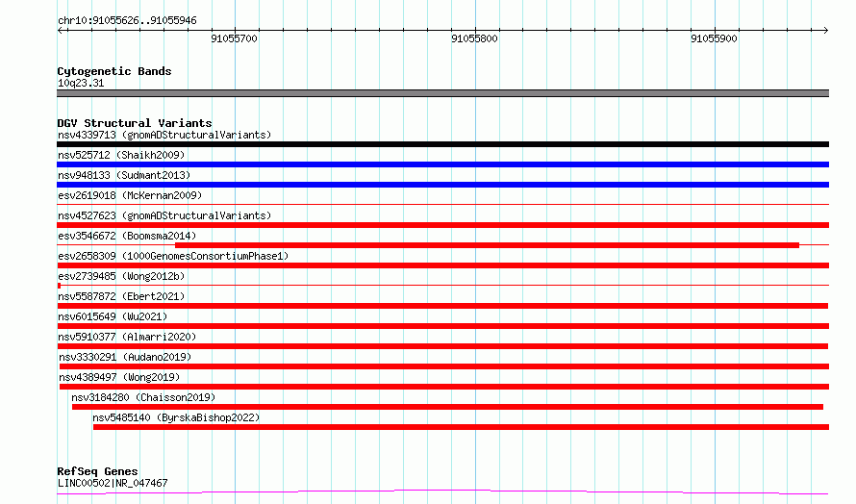Screen dimensions: 856x504
Task: Click the DGV Structural Variants track title
Action: [135, 123]
